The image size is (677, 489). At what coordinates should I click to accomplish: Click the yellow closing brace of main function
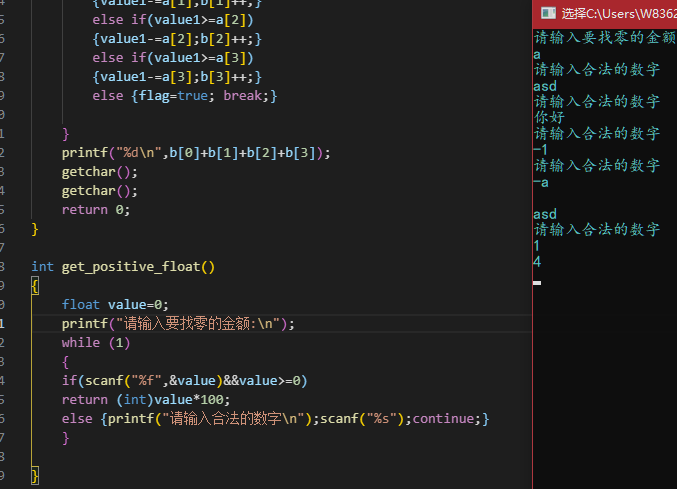[35, 229]
